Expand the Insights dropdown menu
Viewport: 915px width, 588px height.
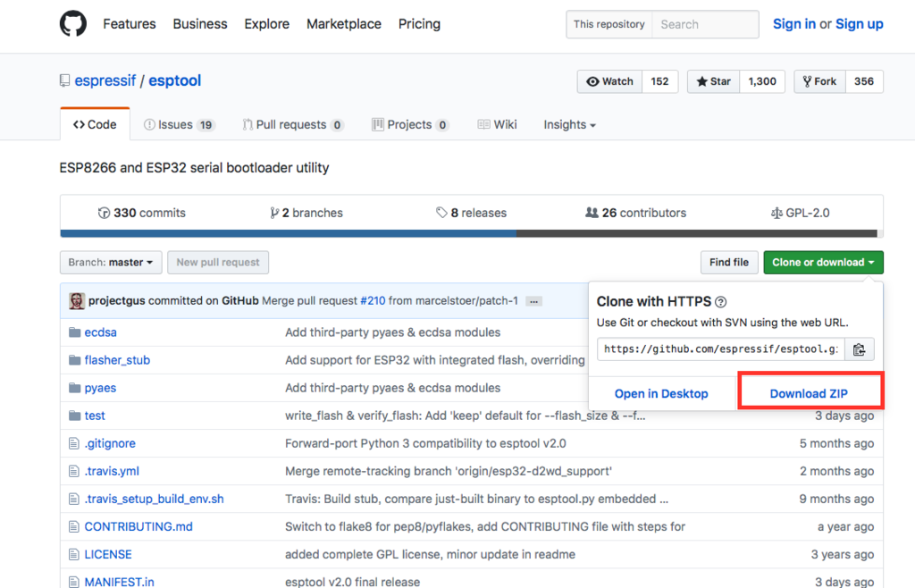569,125
